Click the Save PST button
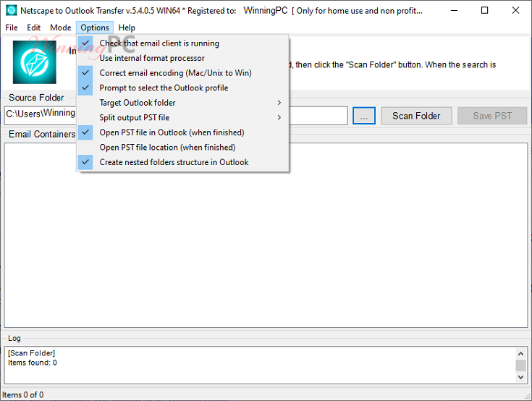 point(492,116)
